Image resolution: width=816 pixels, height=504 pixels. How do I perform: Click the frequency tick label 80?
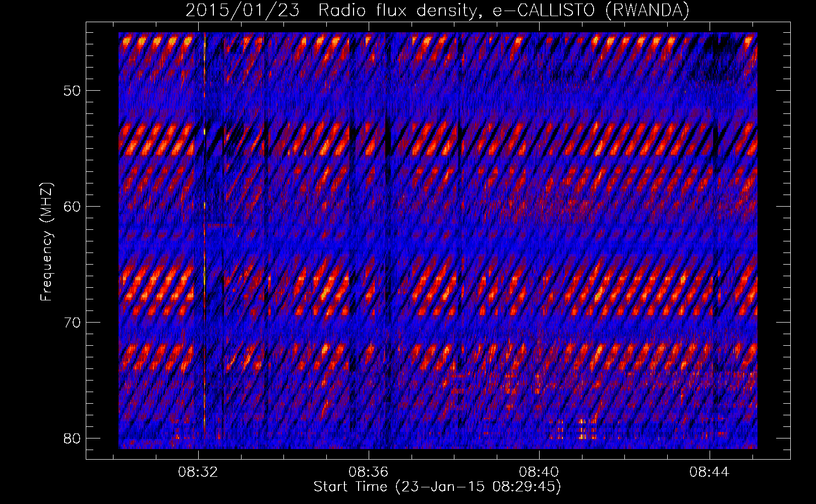coord(73,438)
